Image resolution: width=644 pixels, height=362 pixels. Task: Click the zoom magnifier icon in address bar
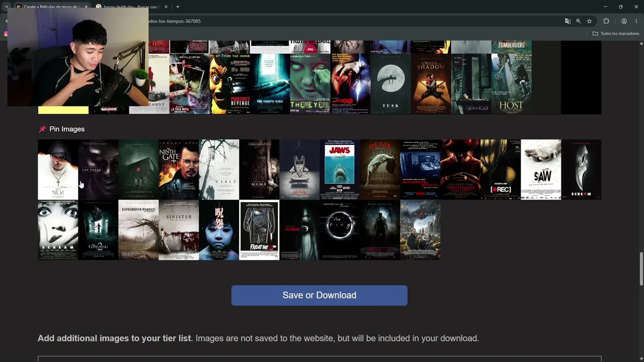[579, 21]
